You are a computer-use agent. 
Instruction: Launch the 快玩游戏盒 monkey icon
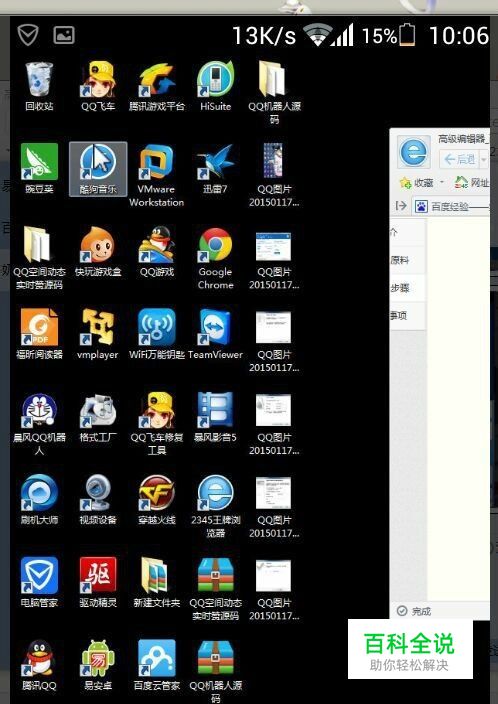tap(98, 251)
